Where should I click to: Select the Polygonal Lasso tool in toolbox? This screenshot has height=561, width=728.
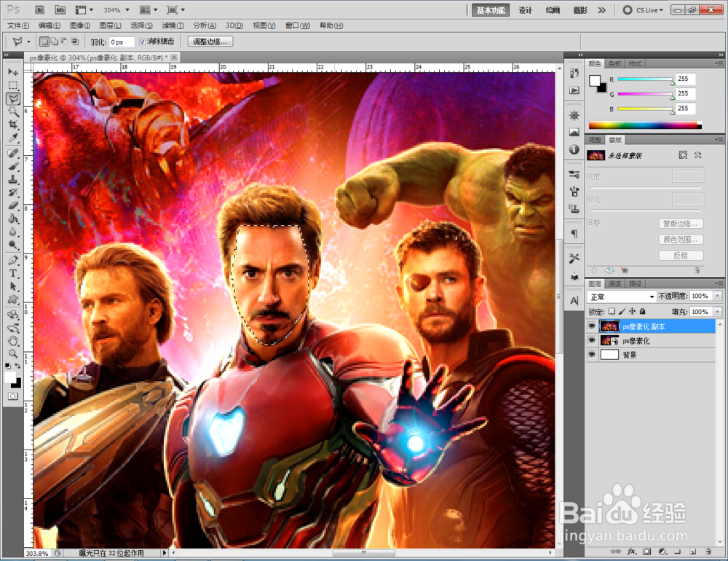coord(13,98)
